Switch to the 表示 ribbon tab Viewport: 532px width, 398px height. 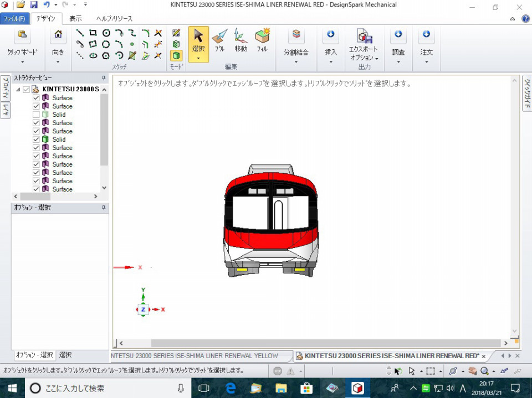[x=75, y=18]
